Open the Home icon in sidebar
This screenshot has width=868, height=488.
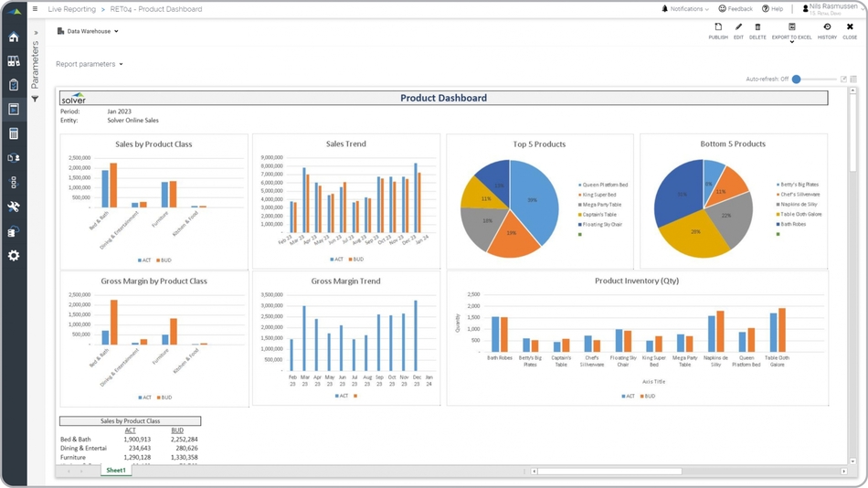pos(14,37)
